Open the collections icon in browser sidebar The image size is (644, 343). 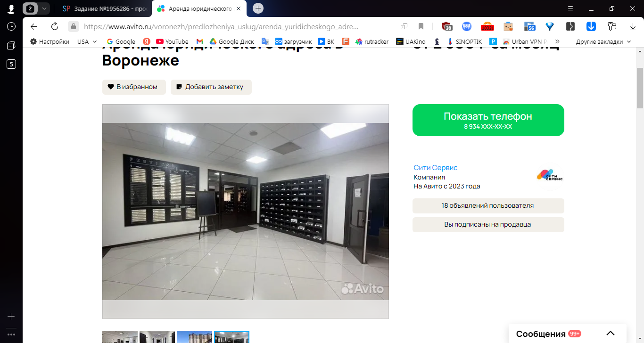point(11,45)
